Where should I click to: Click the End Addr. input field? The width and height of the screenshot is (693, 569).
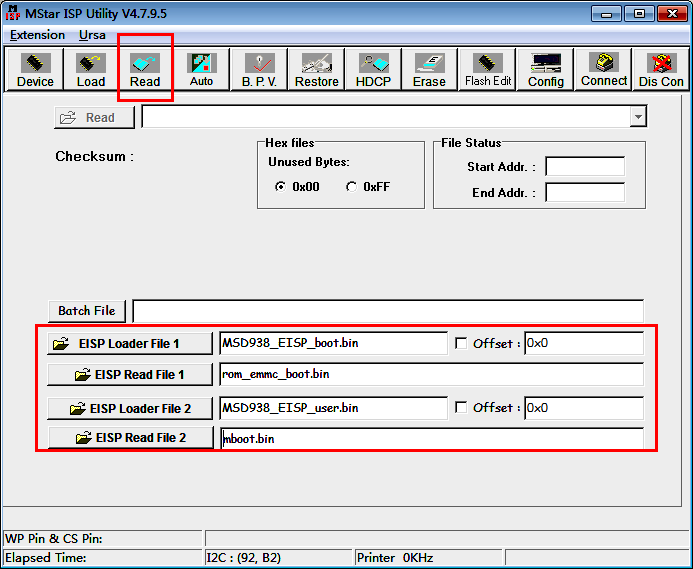click(585, 193)
